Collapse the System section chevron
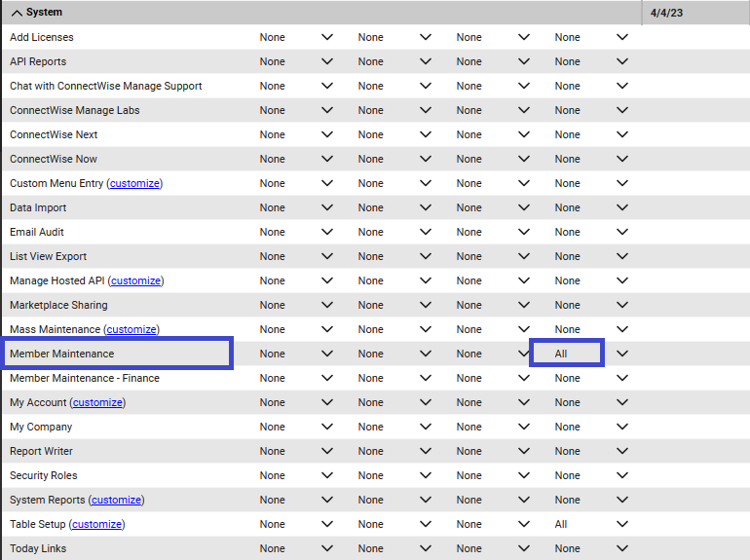 point(17,13)
